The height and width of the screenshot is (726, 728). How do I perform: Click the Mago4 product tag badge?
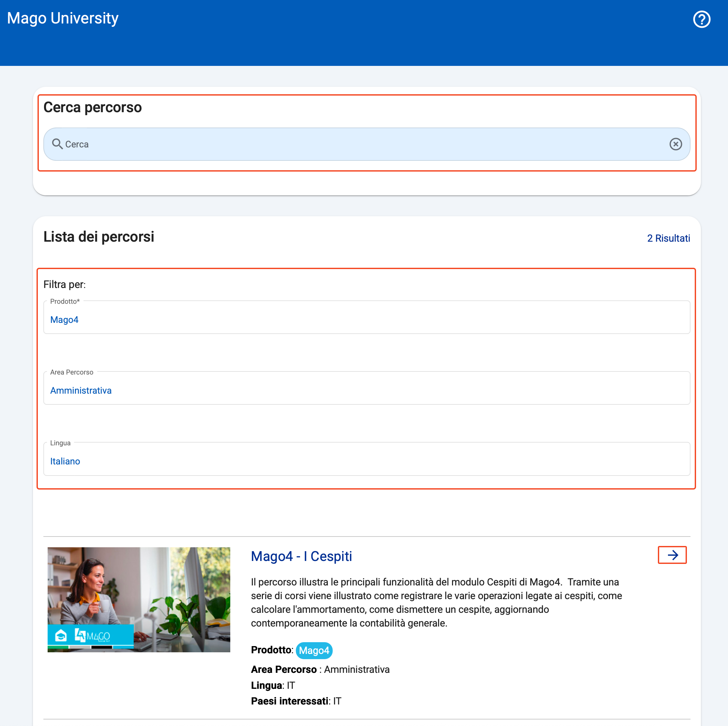314,650
